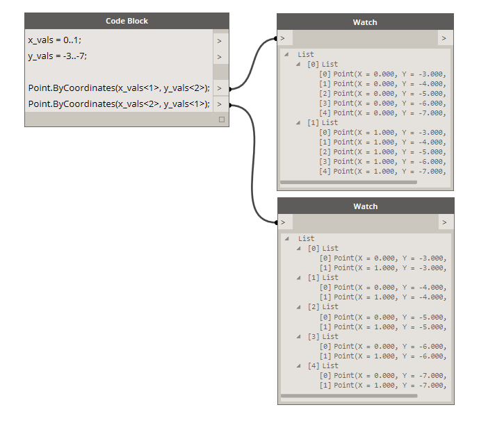
Task: Click output port of x_vals line
Action: tap(220, 41)
